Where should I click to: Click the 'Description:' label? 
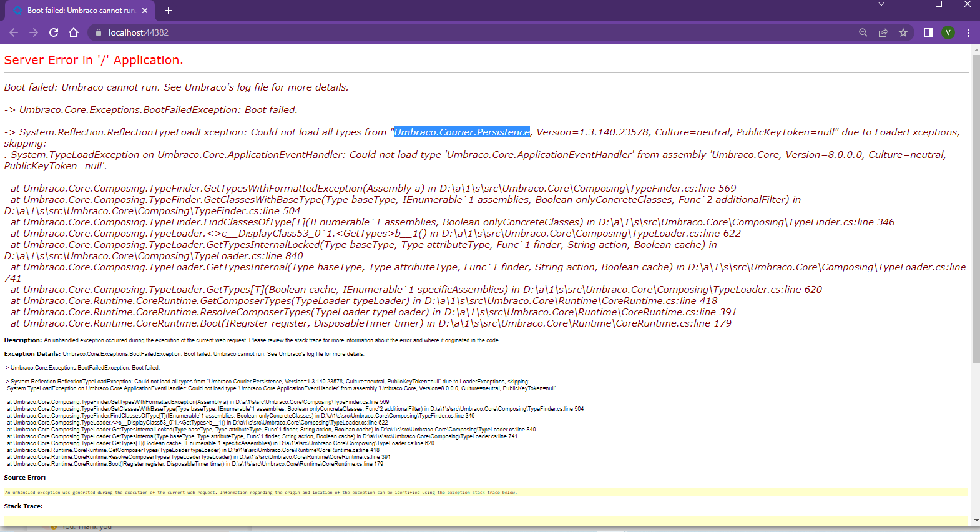pos(23,340)
